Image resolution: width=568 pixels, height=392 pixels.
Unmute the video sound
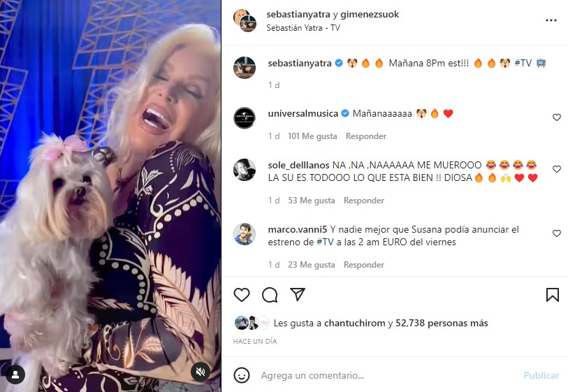pos(201,371)
